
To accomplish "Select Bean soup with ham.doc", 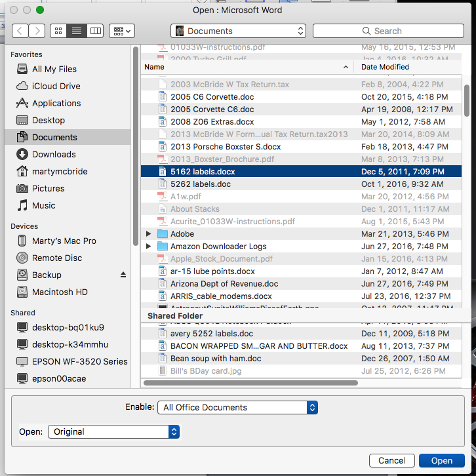I will point(301,358).
